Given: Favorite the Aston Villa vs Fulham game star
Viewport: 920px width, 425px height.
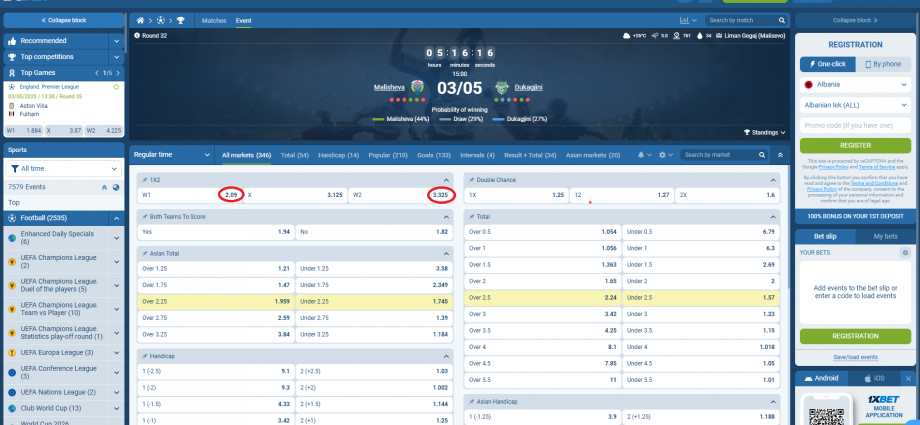Looking at the screenshot, I should click(116, 87).
